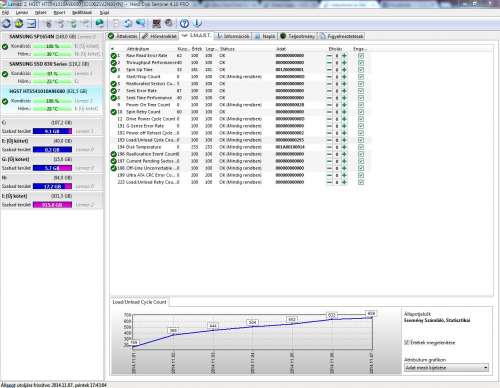Image resolution: width=500 pixels, height=388 pixels.
Task: Click the Attribútum column header
Action: (x=138, y=49)
